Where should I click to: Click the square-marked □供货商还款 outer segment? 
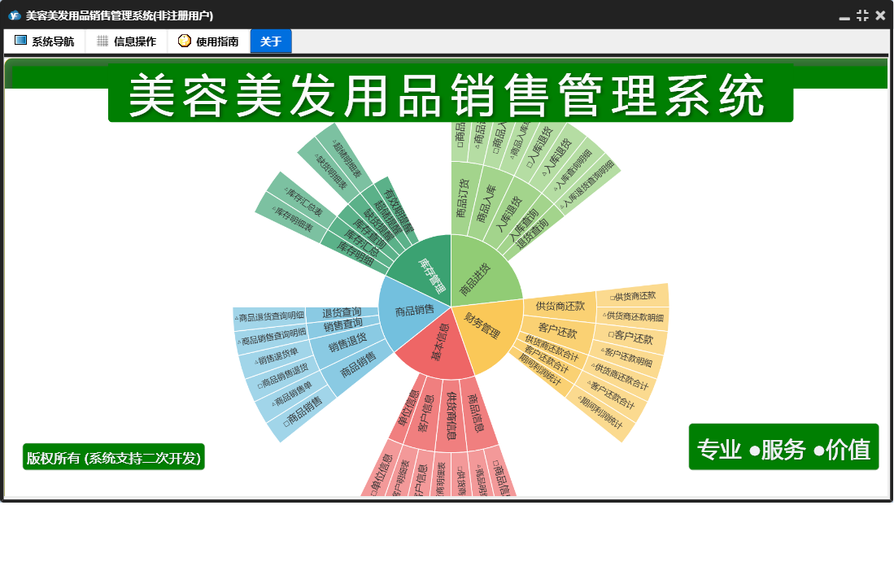pyautogui.click(x=633, y=296)
